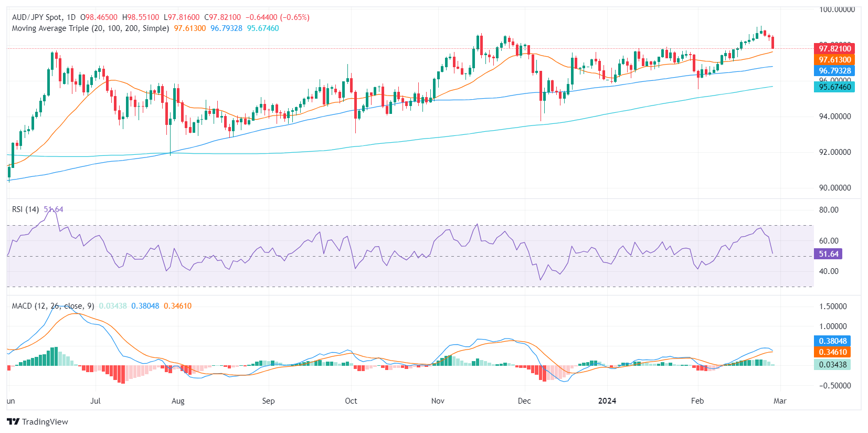Click the 2024 year marker on time axis
The image size is (868, 433).
click(607, 401)
